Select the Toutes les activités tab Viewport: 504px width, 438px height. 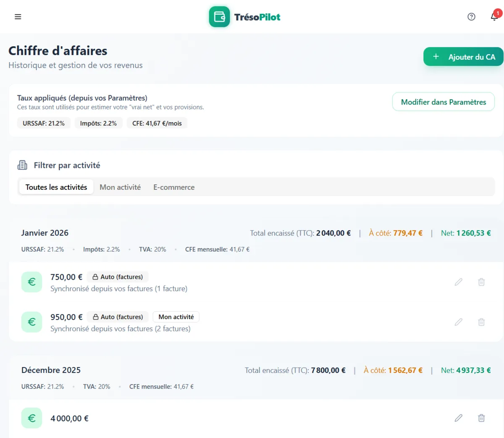56,187
